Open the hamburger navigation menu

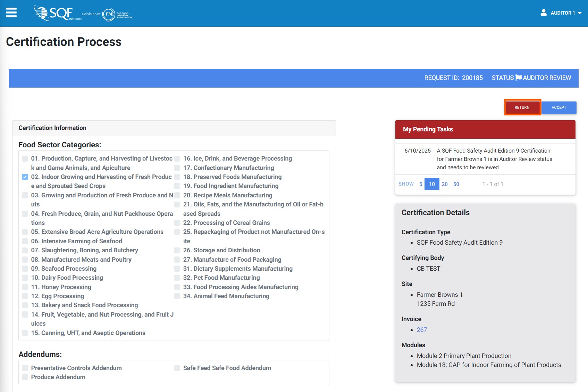click(x=11, y=13)
